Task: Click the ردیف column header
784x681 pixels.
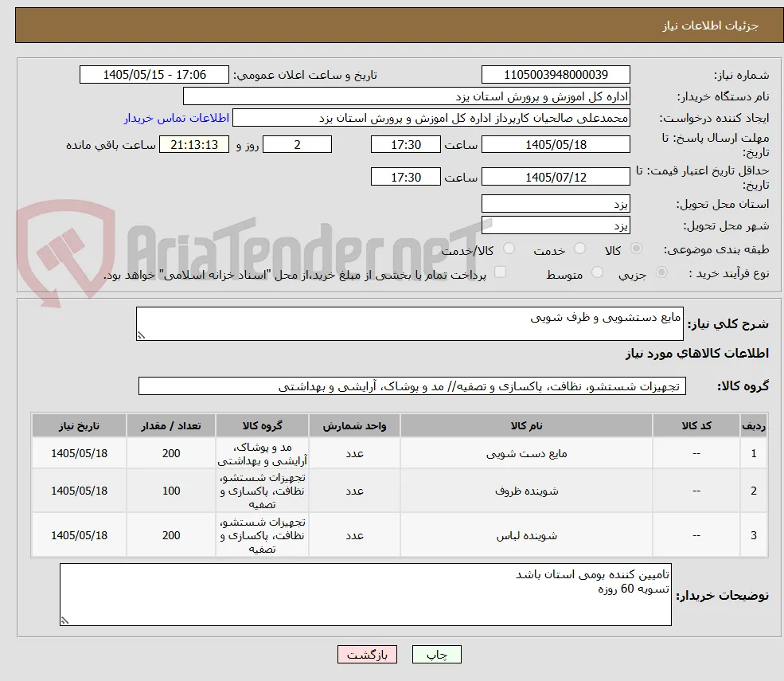Action: [x=754, y=426]
